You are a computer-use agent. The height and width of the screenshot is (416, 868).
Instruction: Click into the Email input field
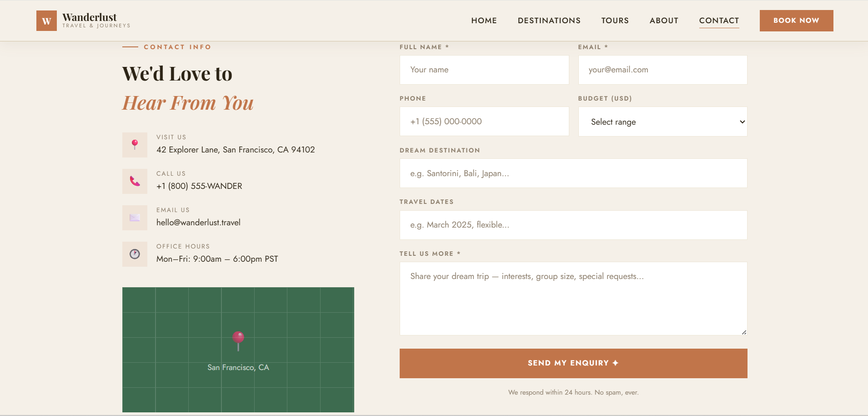pos(662,70)
